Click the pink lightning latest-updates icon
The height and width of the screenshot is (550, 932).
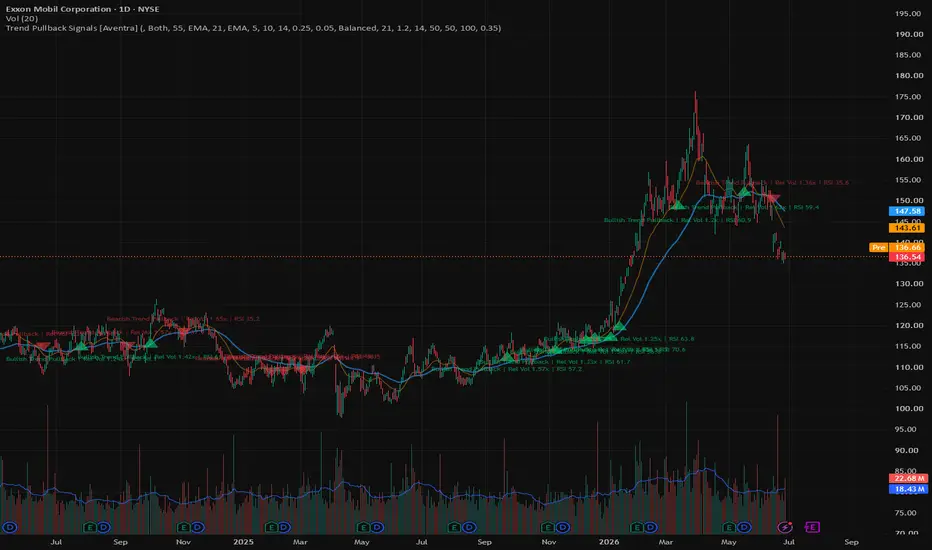pos(785,527)
